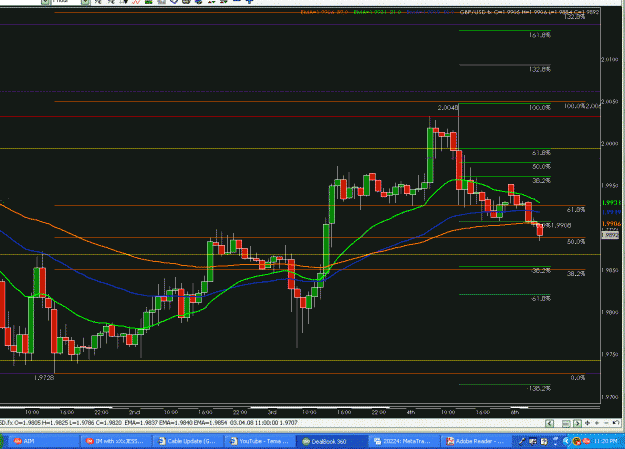This screenshot has height=449, width=625.
Task: Click the 1.9728 low price label
Action: click(x=44, y=378)
